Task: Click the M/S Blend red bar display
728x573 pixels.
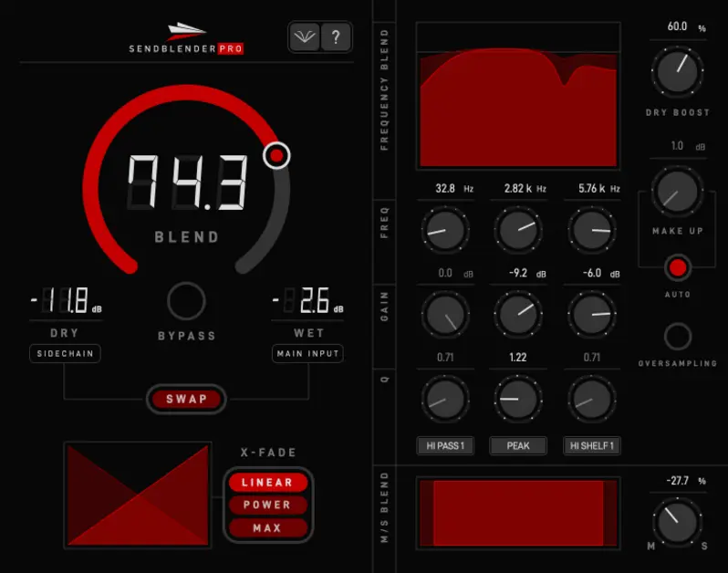Action: (x=518, y=513)
